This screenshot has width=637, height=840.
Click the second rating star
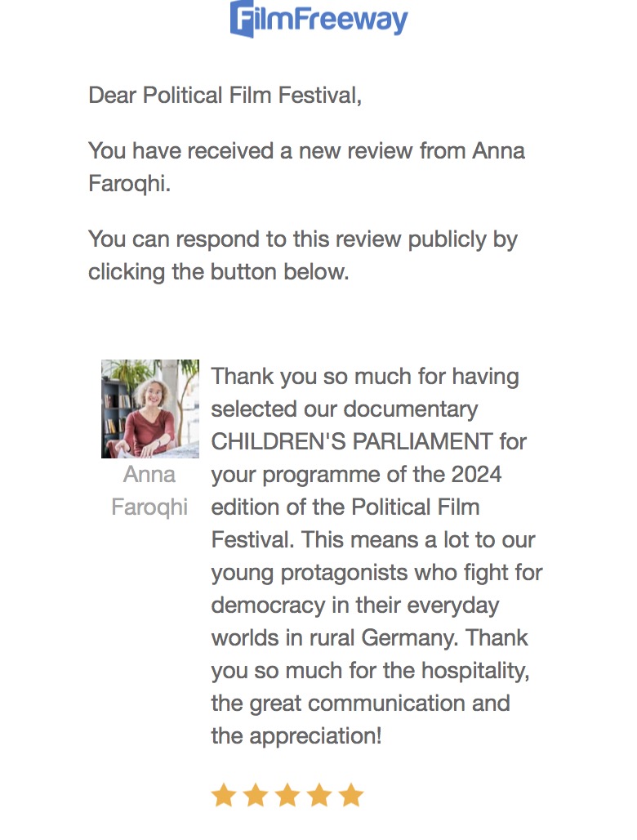[x=255, y=795]
